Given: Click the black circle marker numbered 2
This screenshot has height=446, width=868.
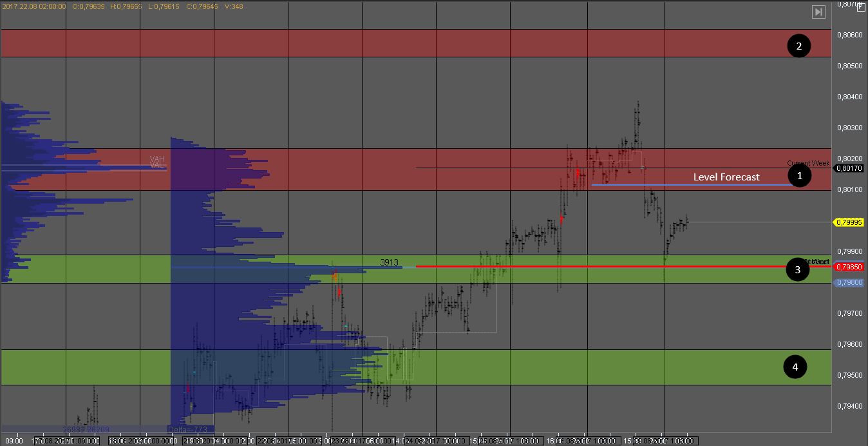Looking at the screenshot, I should [799, 46].
